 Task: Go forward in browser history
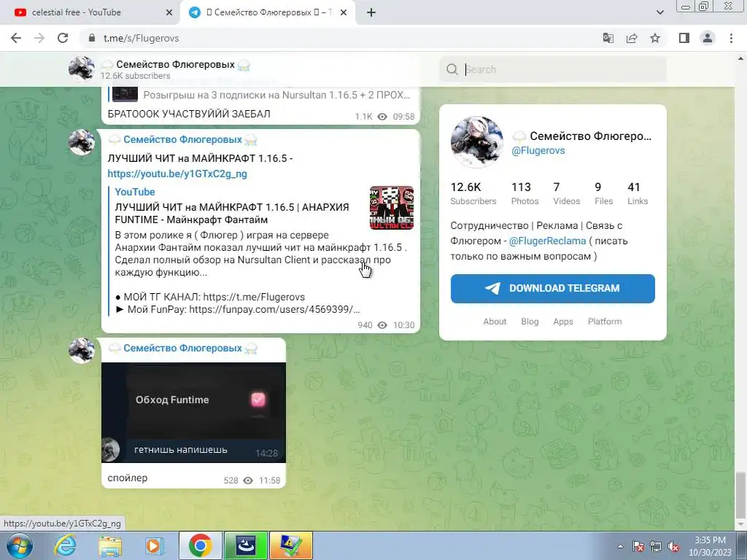point(39,38)
